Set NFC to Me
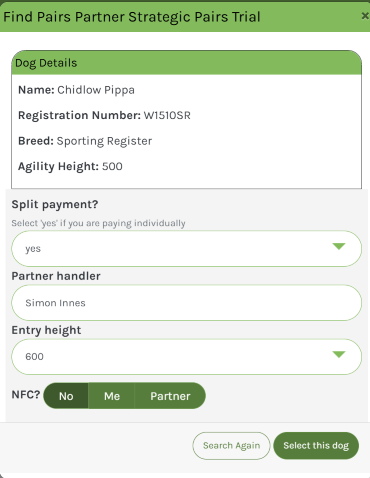 coord(112,396)
